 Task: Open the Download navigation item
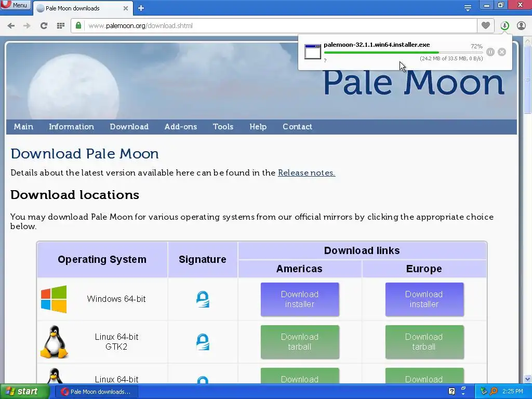tap(129, 127)
